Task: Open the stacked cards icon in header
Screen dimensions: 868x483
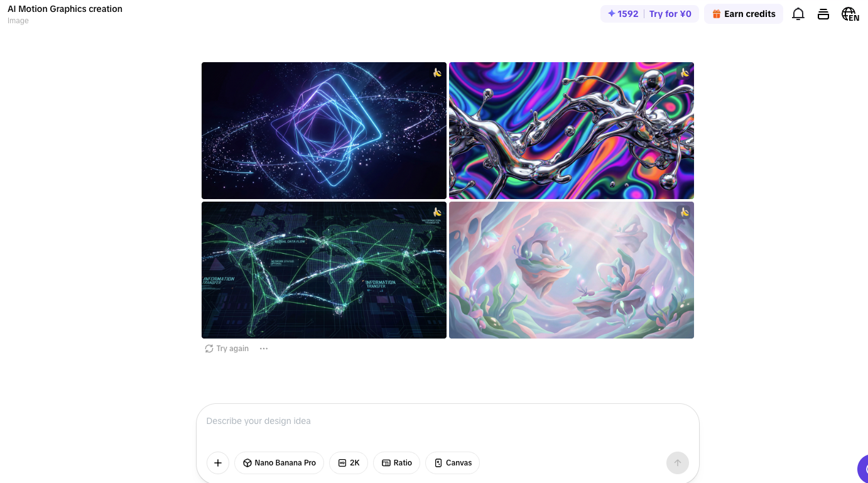Action: pyautogui.click(x=823, y=14)
